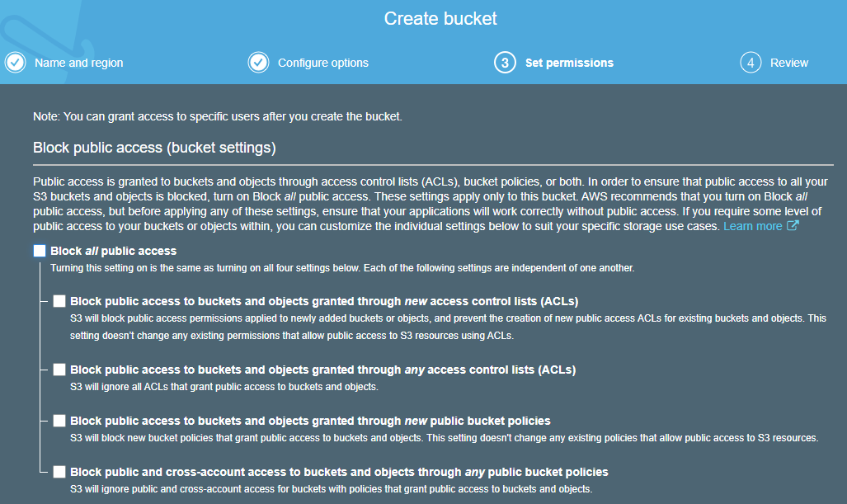Select the Set permissions step label

[569, 63]
